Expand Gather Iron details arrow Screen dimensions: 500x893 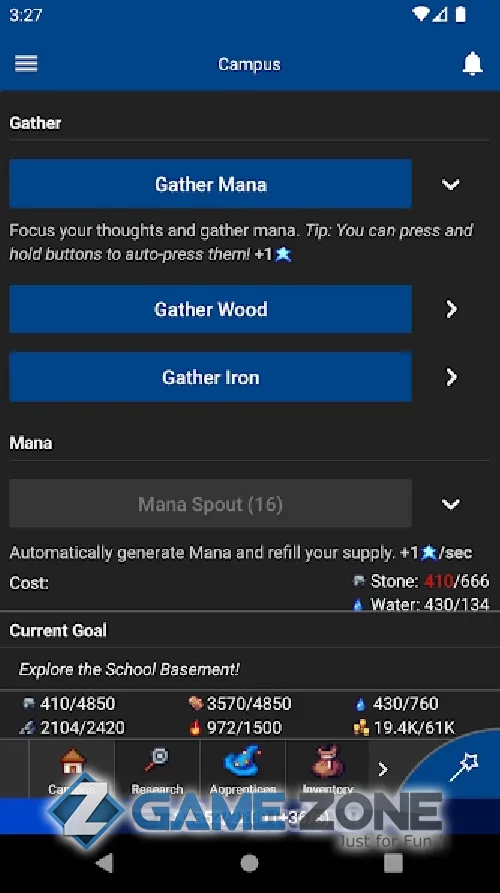451,377
